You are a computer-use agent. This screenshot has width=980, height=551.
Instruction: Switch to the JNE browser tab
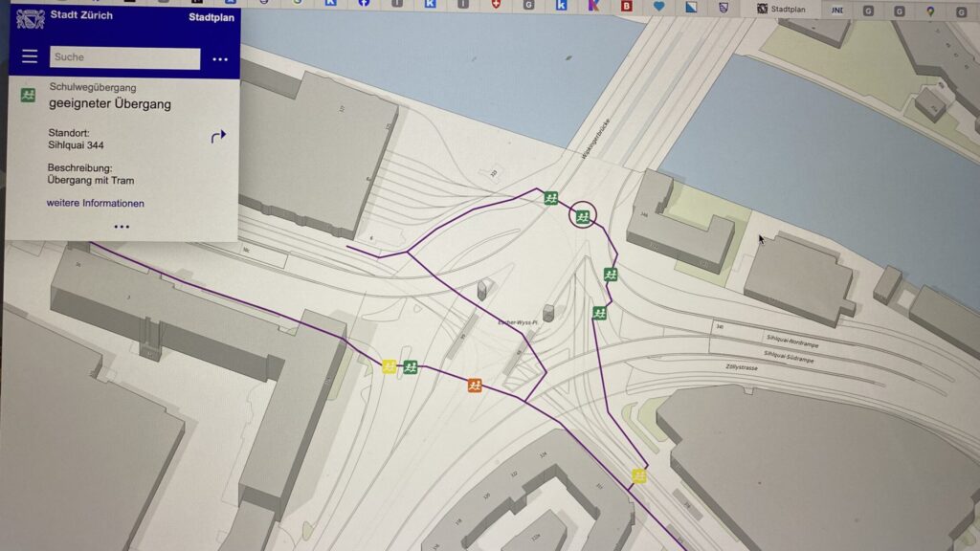pos(837,11)
